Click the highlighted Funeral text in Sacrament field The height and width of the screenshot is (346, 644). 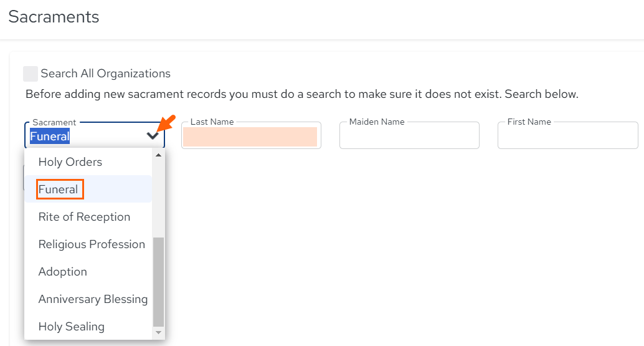point(50,137)
